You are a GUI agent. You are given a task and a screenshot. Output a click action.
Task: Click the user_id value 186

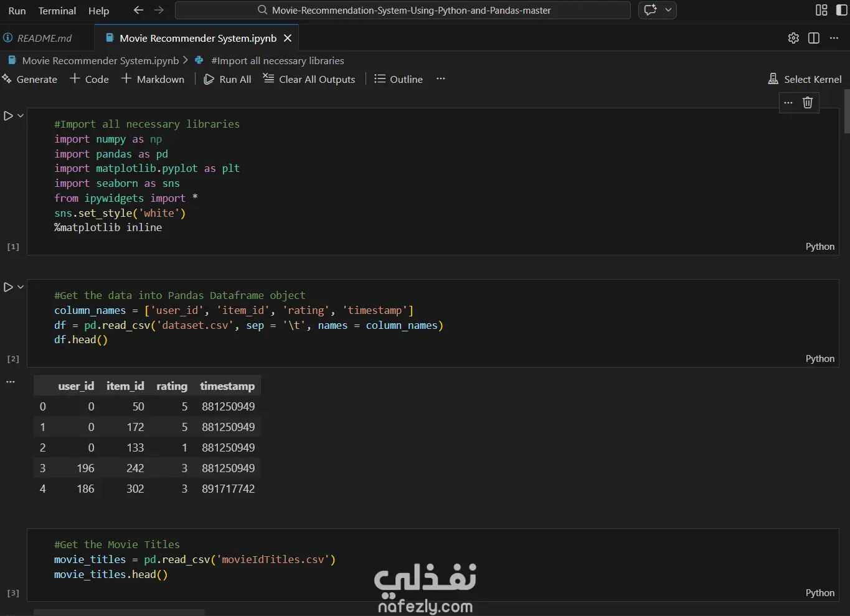85,489
